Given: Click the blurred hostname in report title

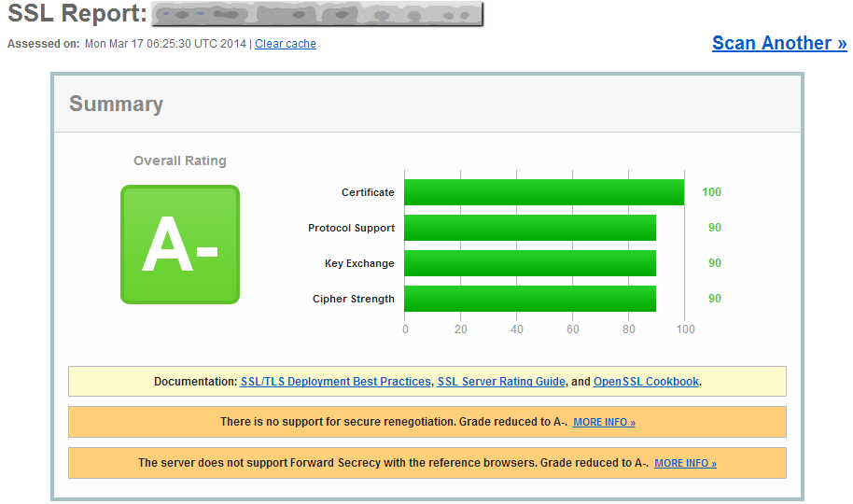Looking at the screenshot, I should point(316,14).
